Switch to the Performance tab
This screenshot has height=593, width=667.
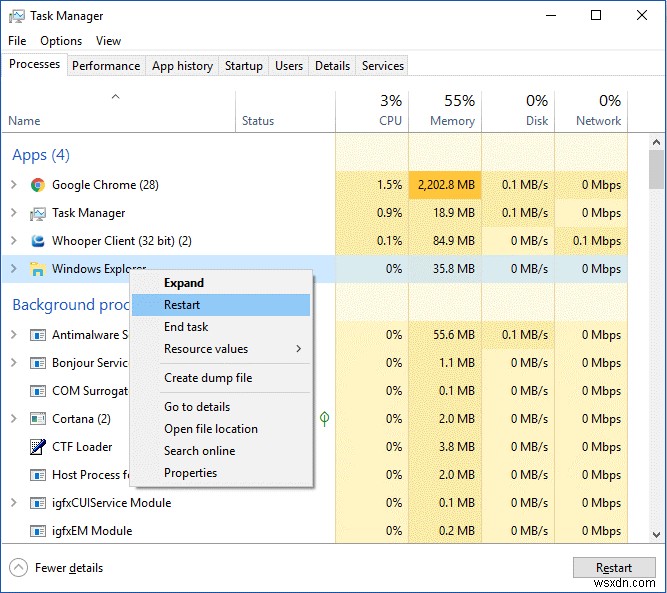[106, 66]
